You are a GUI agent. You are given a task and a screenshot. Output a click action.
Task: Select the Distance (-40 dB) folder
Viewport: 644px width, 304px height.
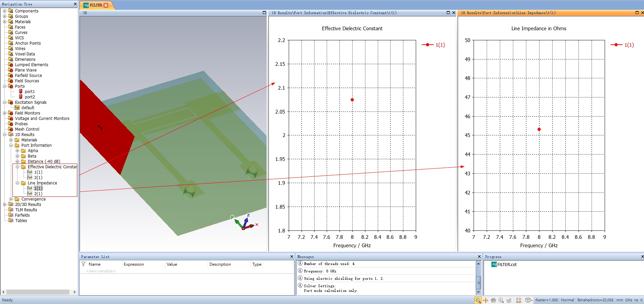[44, 161]
